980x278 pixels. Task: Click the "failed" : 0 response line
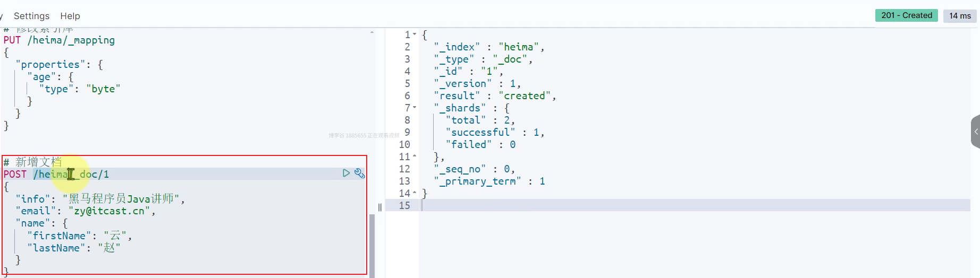(480, 144)
